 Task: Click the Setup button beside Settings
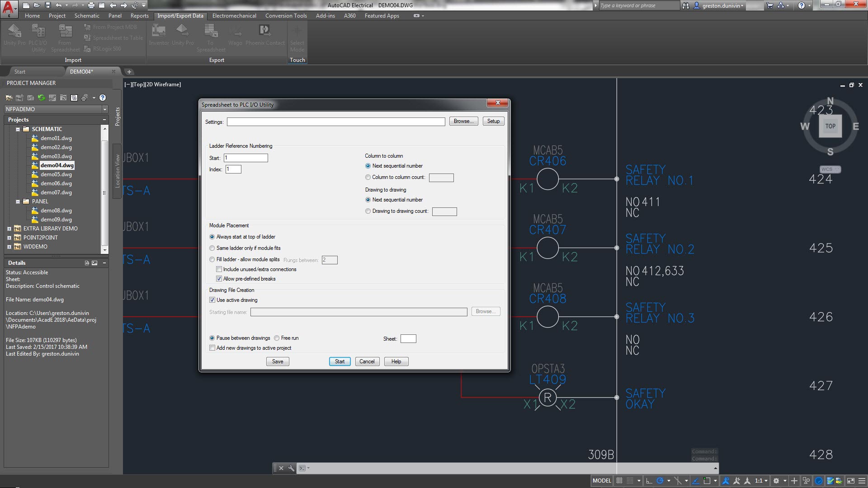[x=493, y=121]
